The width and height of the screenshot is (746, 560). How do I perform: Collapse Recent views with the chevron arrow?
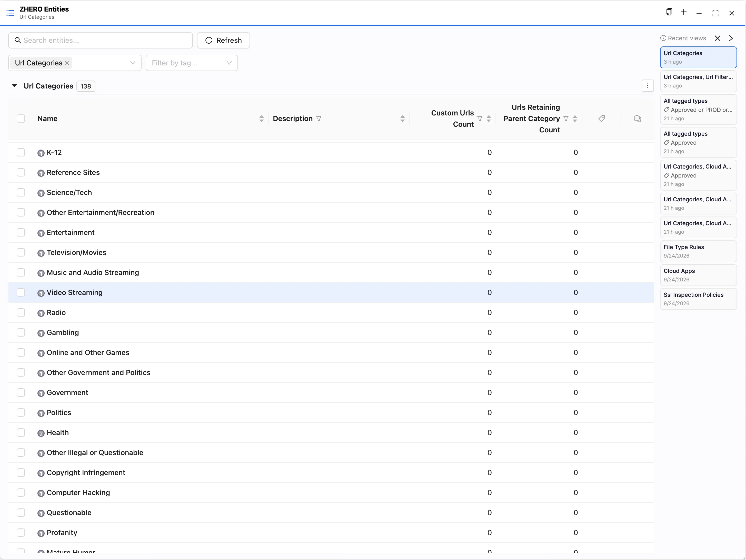731,38
